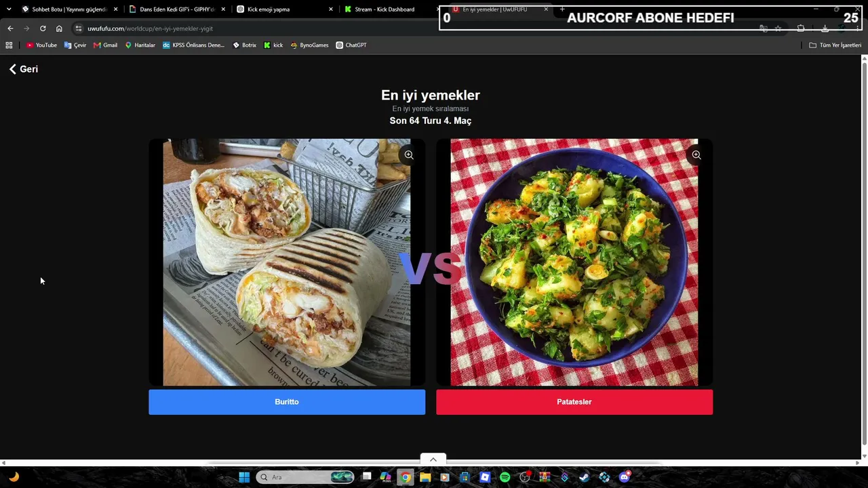Select the Buritto wrap photo
Screen dimensions: 868x488
pos(287,262)
